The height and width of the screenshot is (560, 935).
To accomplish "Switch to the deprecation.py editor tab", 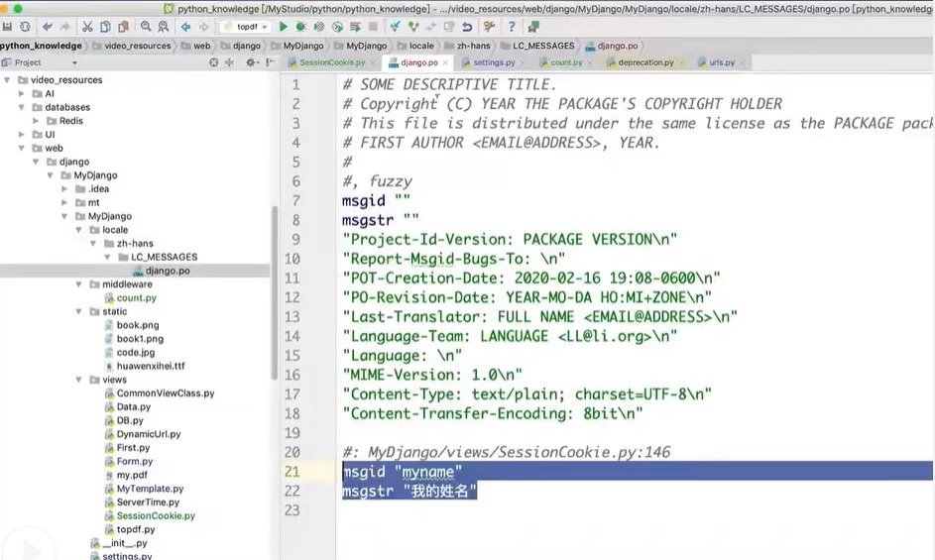I will click(645, 62).
